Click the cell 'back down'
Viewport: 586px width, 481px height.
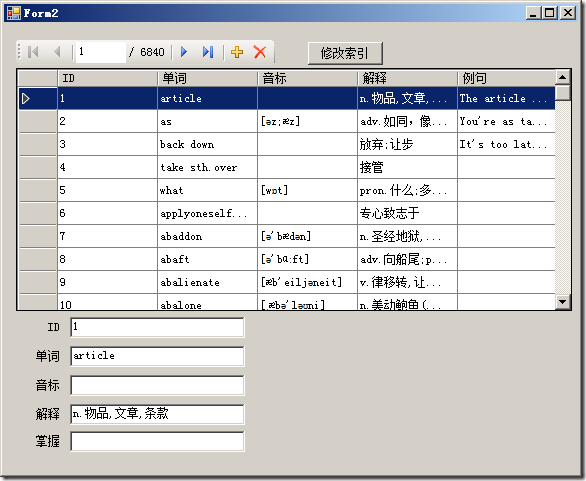(207, 144)
